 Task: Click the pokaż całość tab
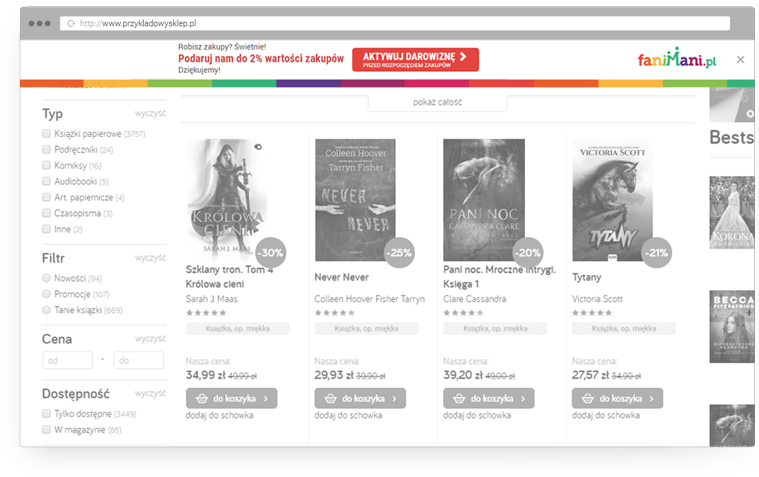pos(438,102)
